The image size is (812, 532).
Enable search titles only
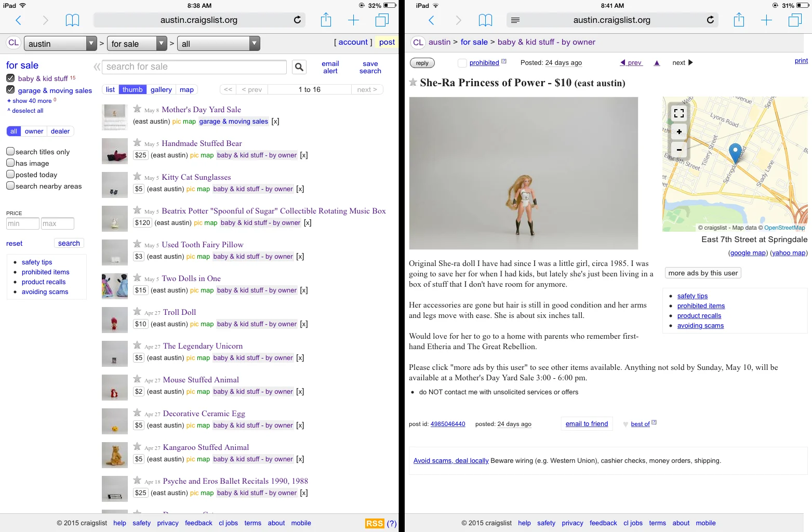pos(10,151)
